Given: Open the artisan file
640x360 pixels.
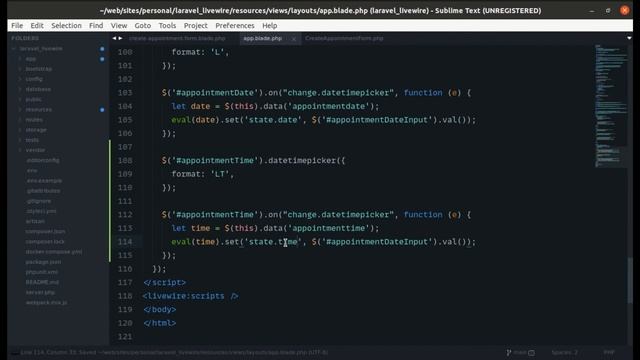Looking at the screenshot, I should pyautogui.click(x=35, y=221).
